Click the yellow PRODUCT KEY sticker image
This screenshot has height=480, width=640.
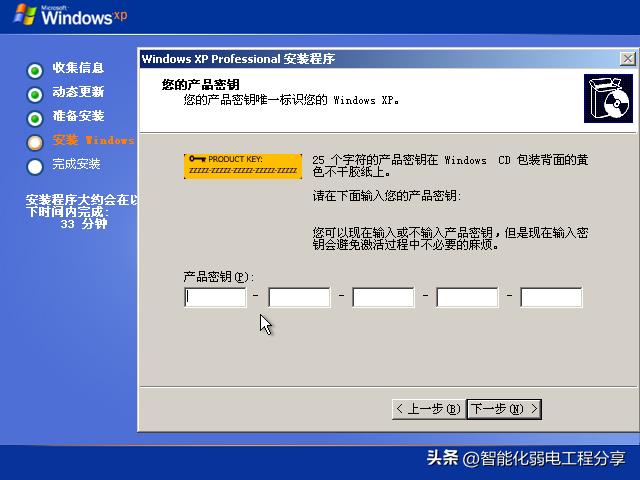[243, 166]
